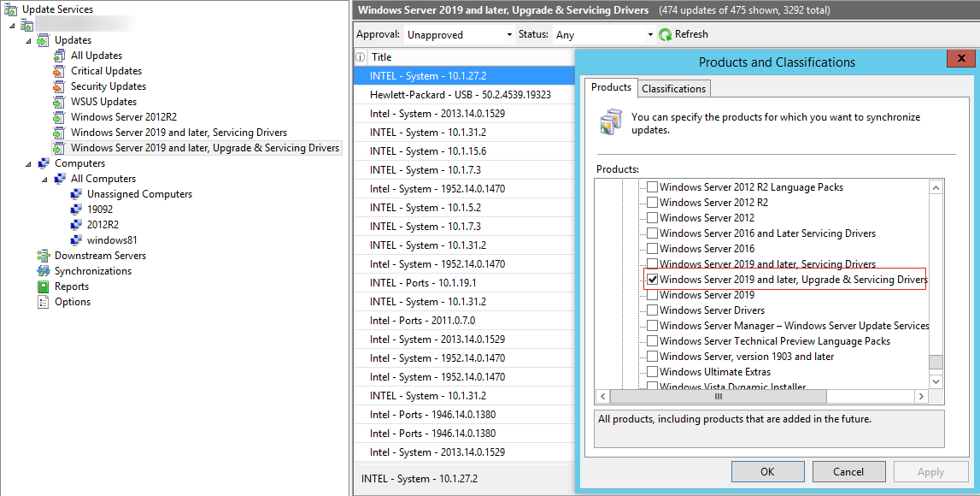Screen dimensions: 980x496
Task: Select the INTEL - Ports - 10.1.19.1 row
Action: pyautogui.click(x=464, y=283)
